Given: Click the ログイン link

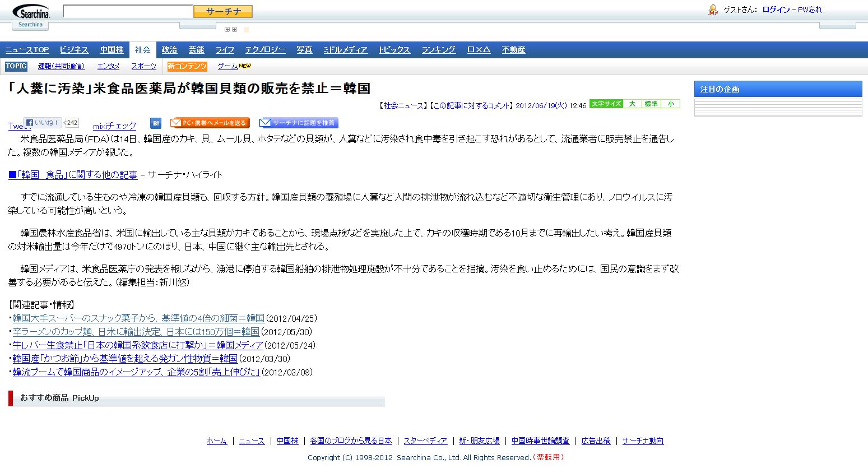Looking at the screenshot, I should [776, 10].
